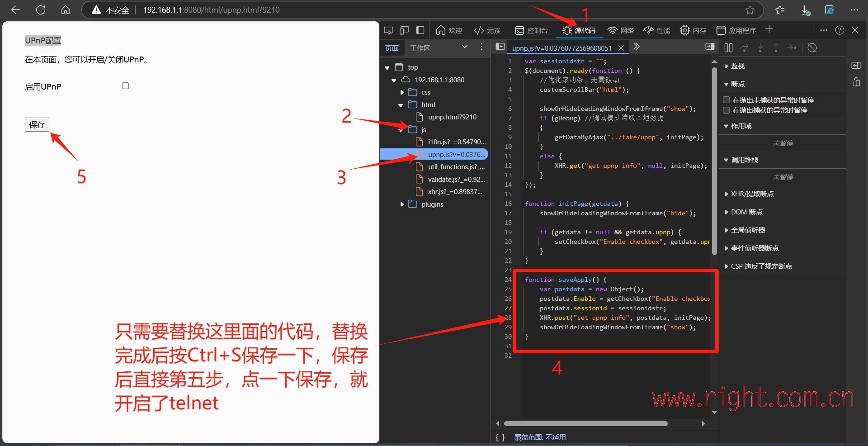Toggle device emulation icon in DevTools
This screenshot has height=446, width=868.
(x=404, y=30)
